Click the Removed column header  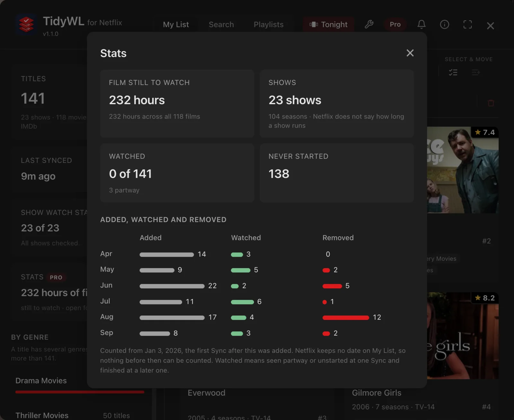click(338, 238)
